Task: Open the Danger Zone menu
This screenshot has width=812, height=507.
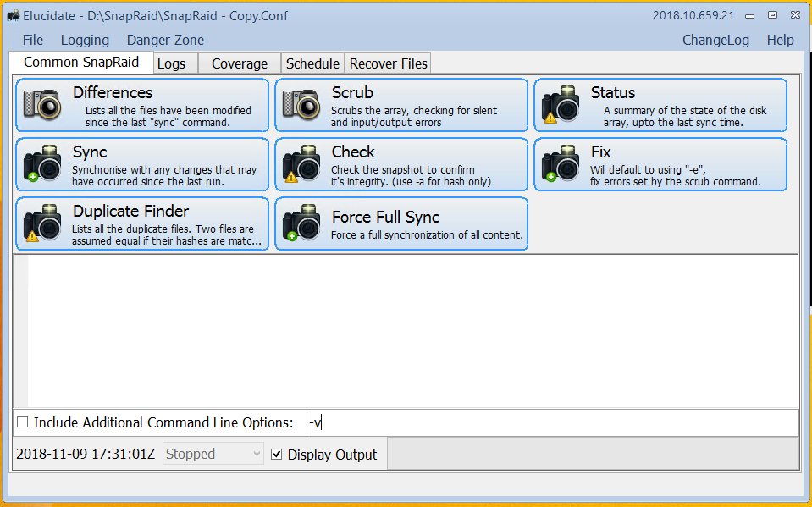Action: tap(165, 40)
